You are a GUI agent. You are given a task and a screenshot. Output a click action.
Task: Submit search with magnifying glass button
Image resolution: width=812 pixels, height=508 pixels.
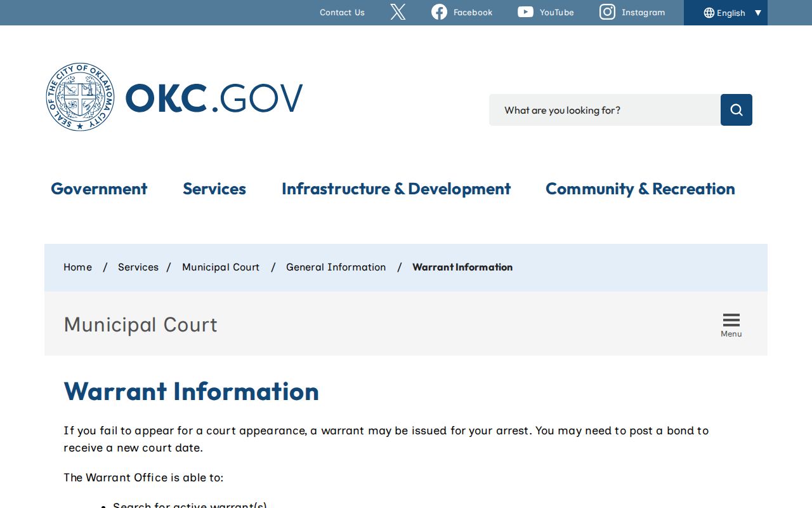pyautogui.click(x=737, y=110)
